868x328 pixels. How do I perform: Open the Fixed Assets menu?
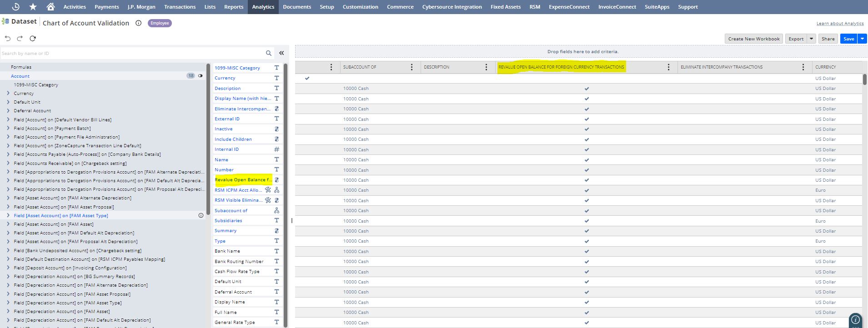point(506,7)
